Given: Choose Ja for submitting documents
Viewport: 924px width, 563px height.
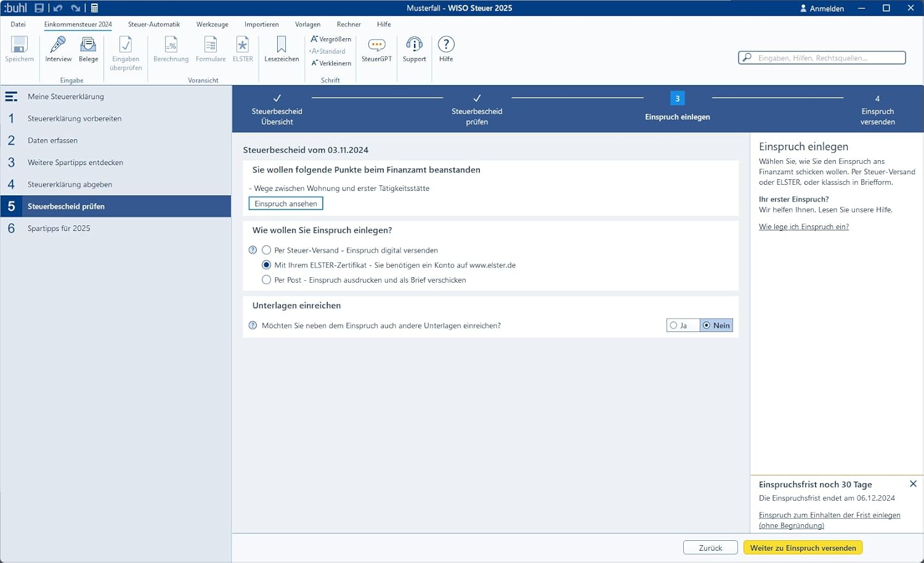Looking at the screenshot, I should (683, 325).
